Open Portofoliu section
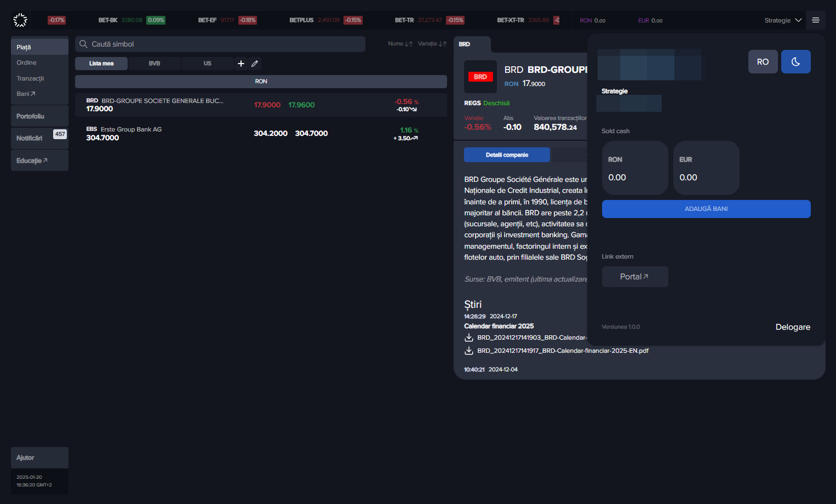This screenshot has width=836, height=504. 39,116
